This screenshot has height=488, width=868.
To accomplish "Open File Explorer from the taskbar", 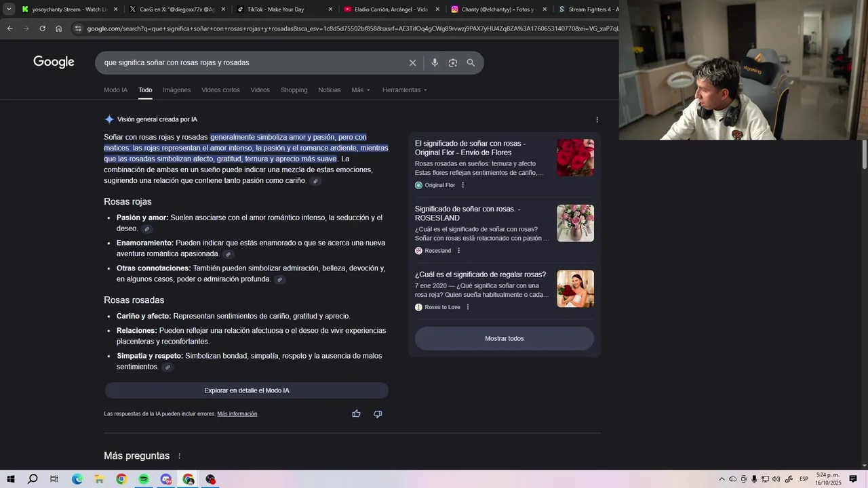I will pyautogui.click(x=99, y=479).
